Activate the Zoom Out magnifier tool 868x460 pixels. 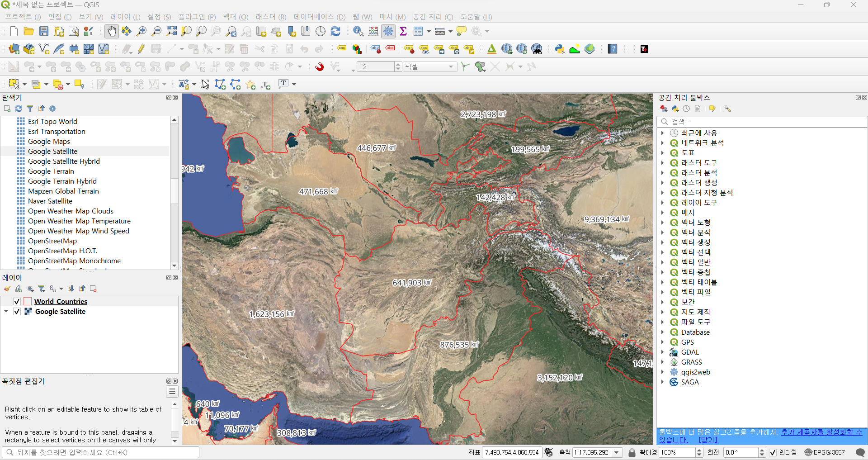click(x=156, y=31)
